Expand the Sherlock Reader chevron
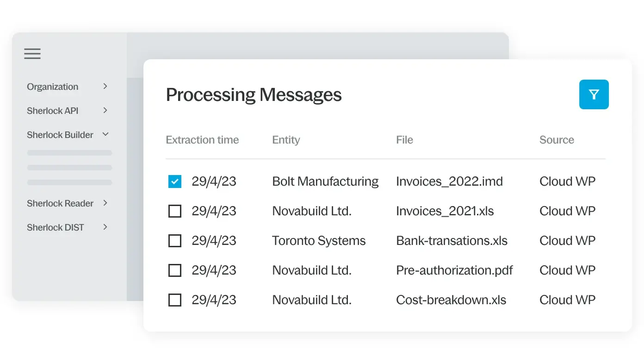 pyautogui.click(x=105, y=203)
